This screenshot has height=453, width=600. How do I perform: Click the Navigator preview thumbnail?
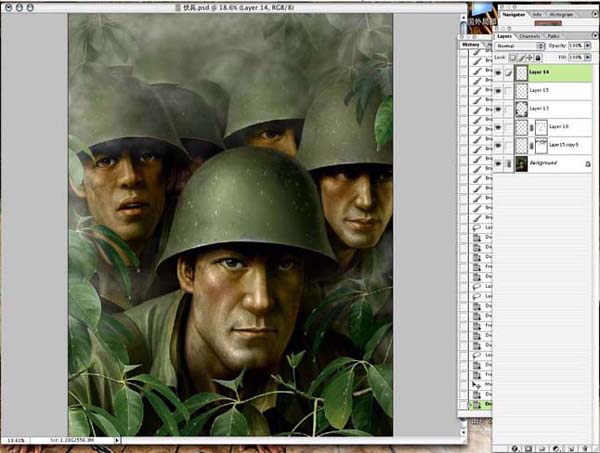click(x=548, y=24)
